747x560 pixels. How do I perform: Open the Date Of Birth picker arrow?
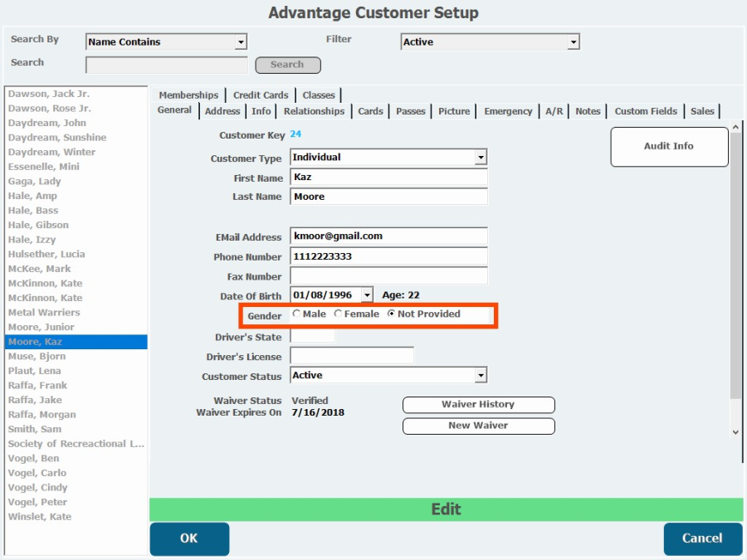coord(367,295)
